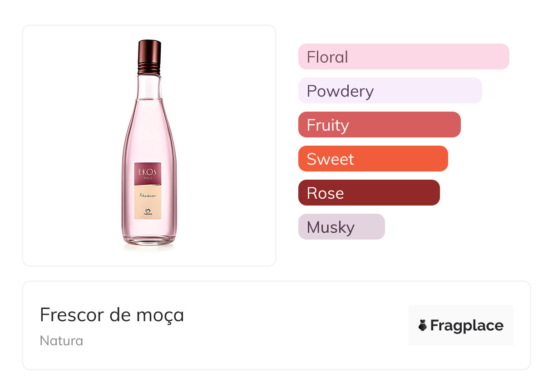553x392 pixels.
Task: Open the Natura brand link
Action: (x=61, y=341)
